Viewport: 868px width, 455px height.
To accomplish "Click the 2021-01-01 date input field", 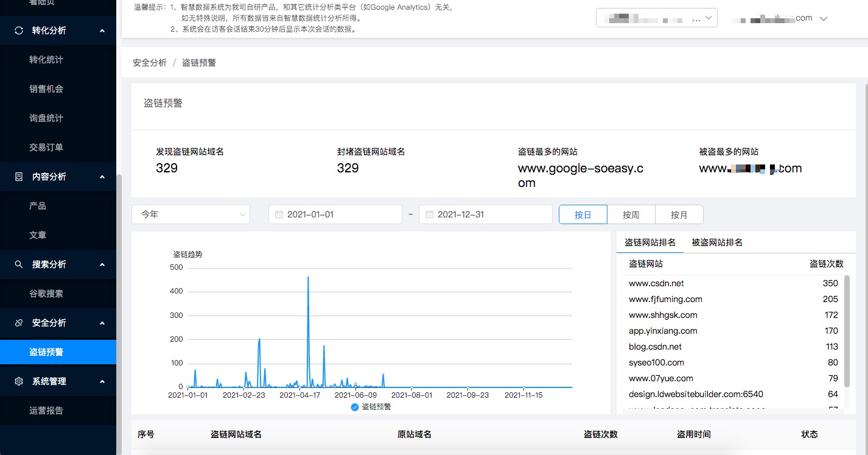I will point(335,214).
